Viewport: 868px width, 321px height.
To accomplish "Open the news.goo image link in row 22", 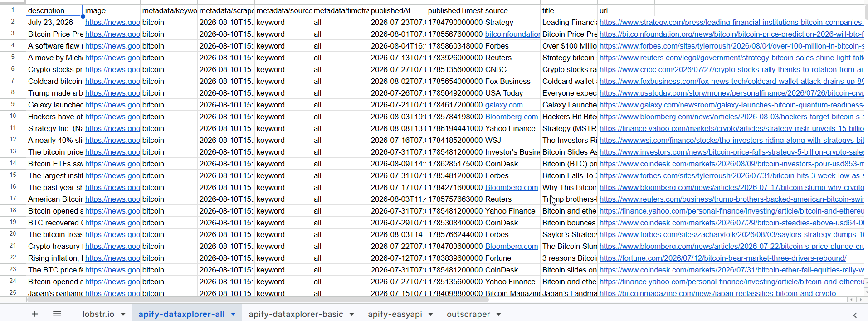I will click(x=112, y=258).
